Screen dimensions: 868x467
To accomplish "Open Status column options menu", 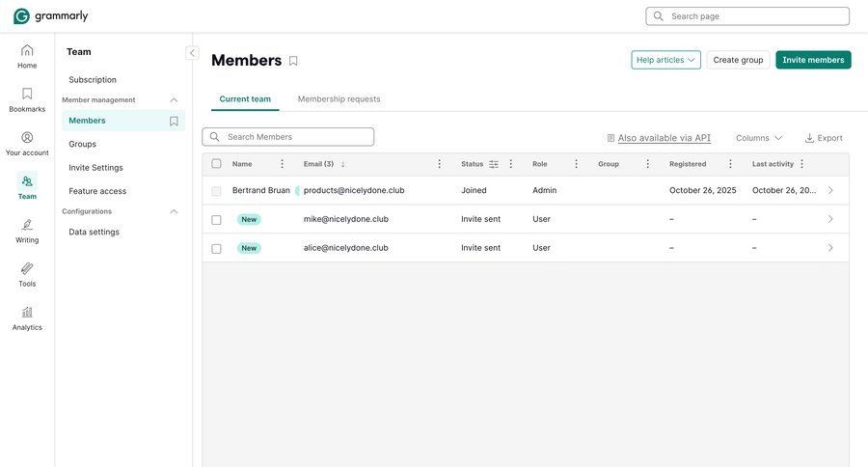I will click(510, 164).
